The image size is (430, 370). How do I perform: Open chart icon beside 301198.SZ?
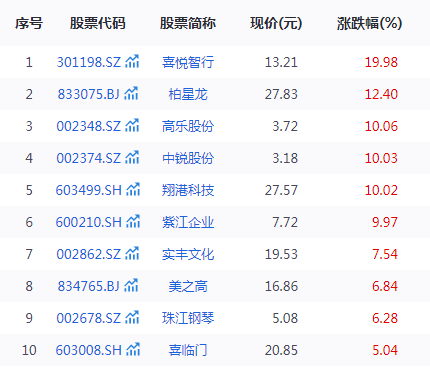click(132, 61)
